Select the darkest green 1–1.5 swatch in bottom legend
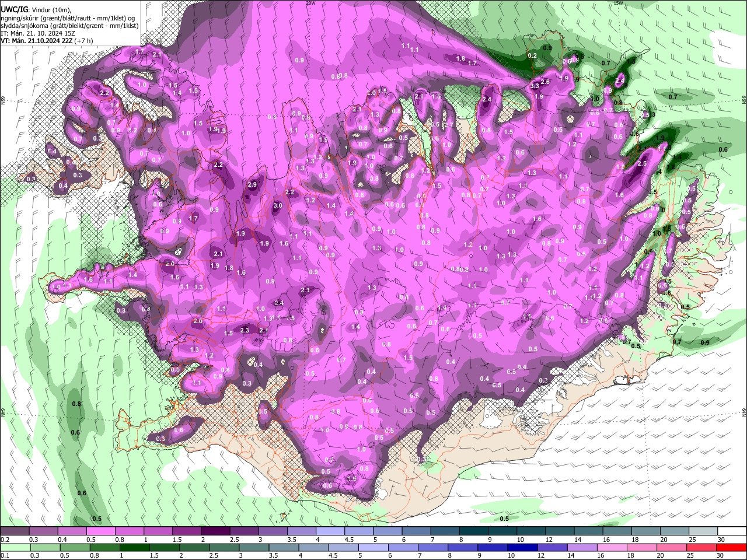 [135, 547]
